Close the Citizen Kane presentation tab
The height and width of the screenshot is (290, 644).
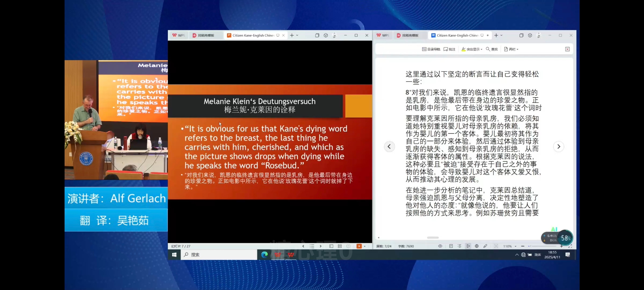click(283, 35)
